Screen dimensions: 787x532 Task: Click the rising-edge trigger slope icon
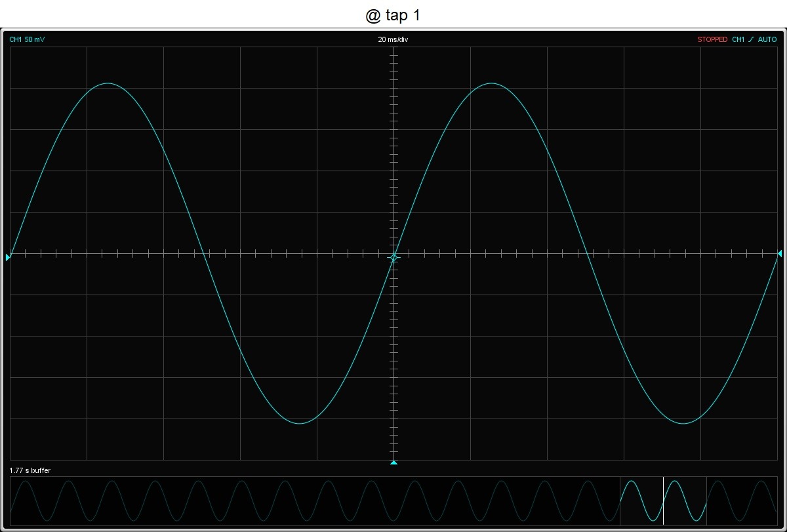click(x=751, y=40)
